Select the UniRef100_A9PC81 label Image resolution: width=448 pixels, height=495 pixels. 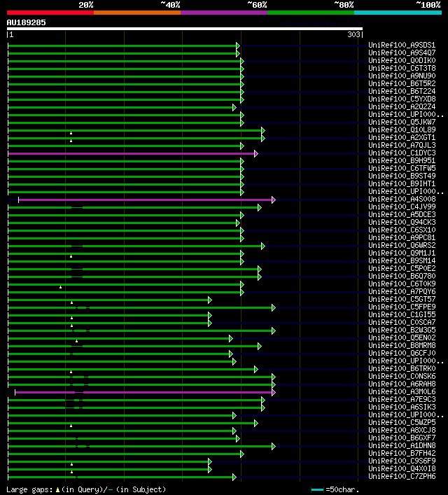[402, 237]
